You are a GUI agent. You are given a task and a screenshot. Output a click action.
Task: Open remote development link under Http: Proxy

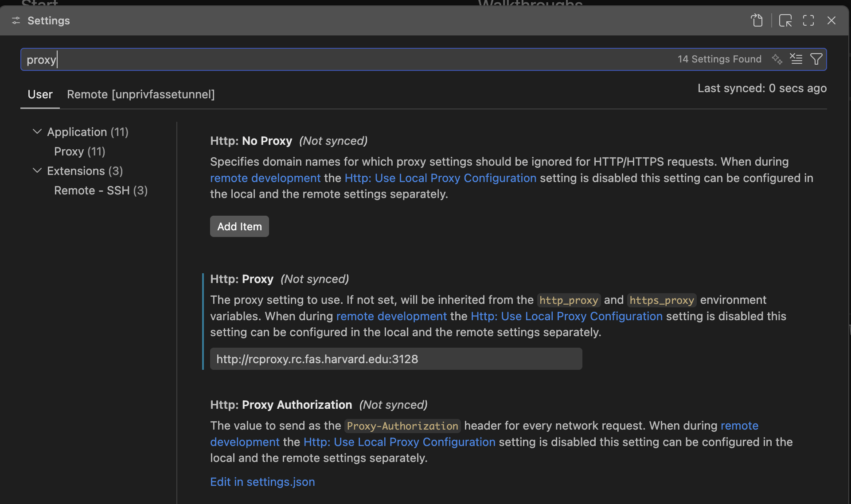(x=391, y=316)
